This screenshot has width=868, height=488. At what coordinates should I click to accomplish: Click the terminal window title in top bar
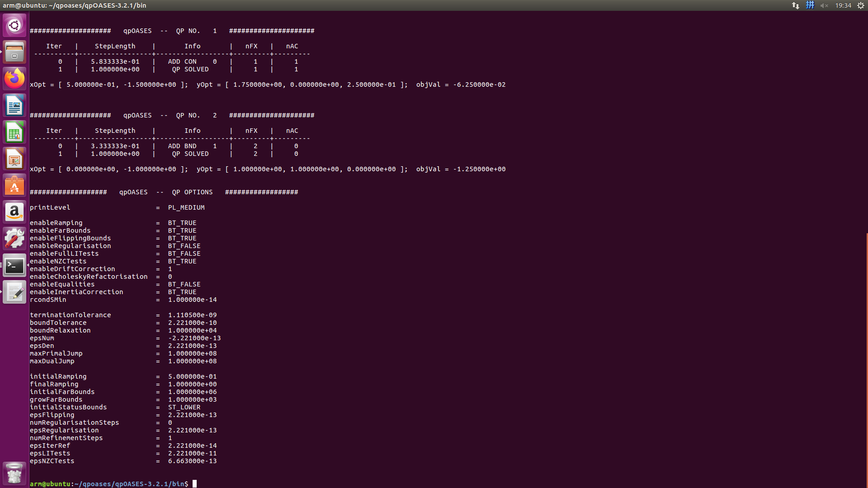75,5
